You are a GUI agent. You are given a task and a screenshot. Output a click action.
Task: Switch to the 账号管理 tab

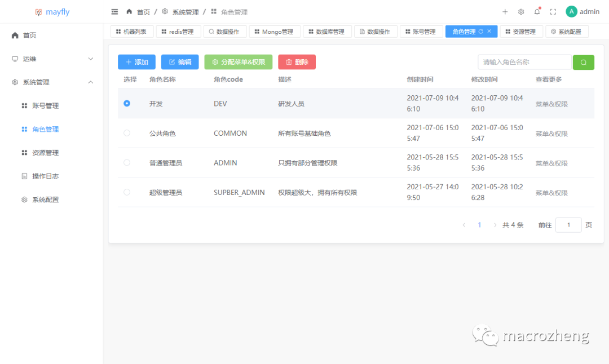click(421, 31)
